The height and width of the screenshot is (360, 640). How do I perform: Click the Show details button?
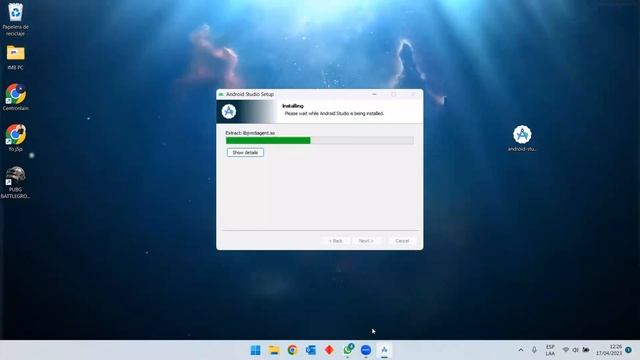tap(245, 153)
